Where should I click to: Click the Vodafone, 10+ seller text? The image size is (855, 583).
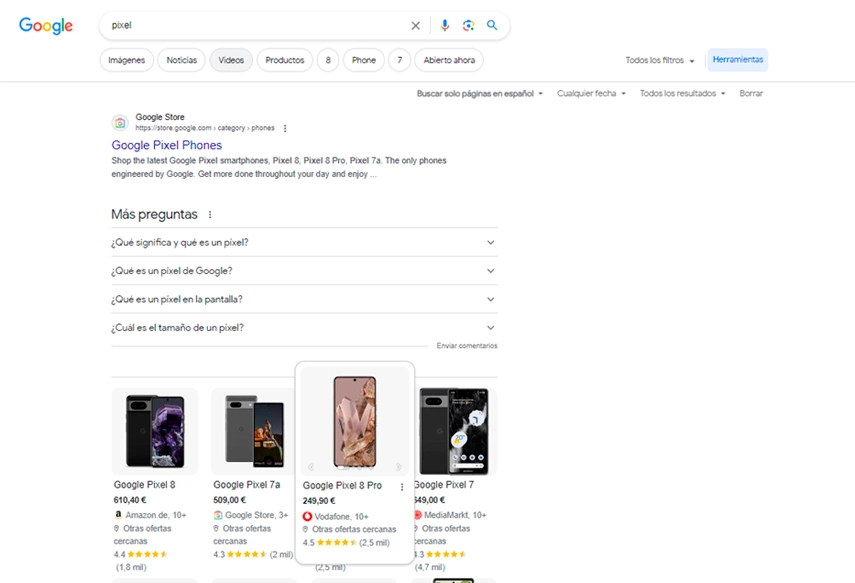[341, 516]
